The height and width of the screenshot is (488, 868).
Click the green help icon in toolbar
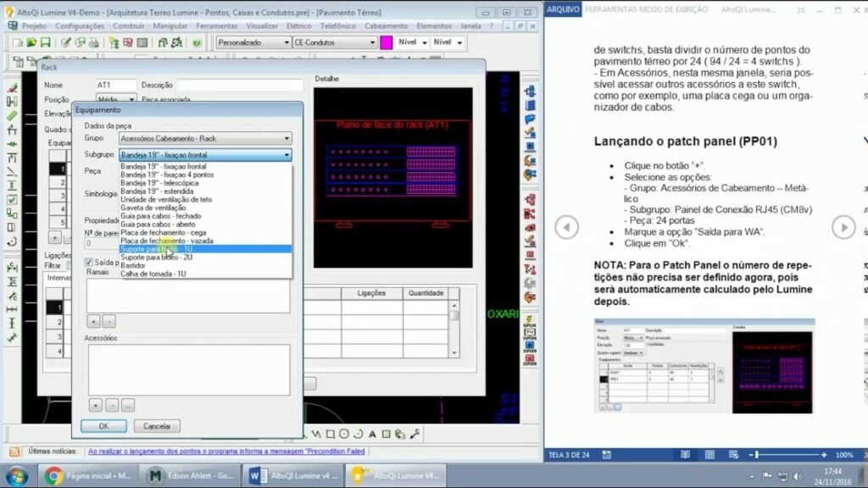pos(197,42)
